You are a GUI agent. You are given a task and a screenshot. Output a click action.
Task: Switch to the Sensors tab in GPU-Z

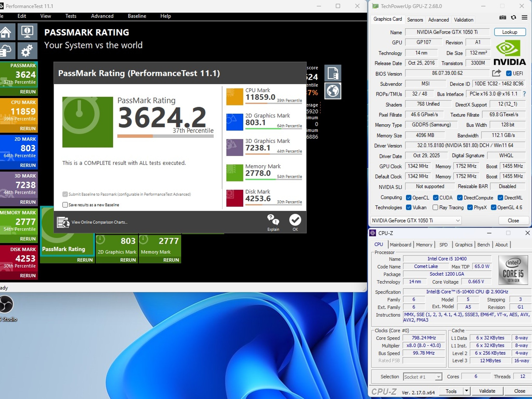[x=415, y=20]
